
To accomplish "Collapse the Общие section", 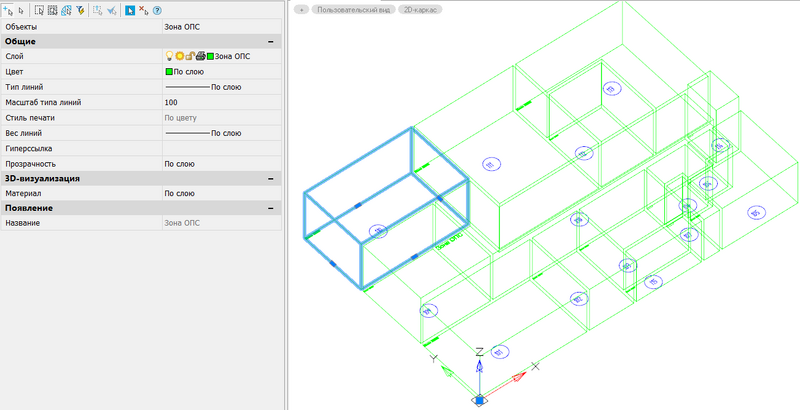I will tap(270, 41).
